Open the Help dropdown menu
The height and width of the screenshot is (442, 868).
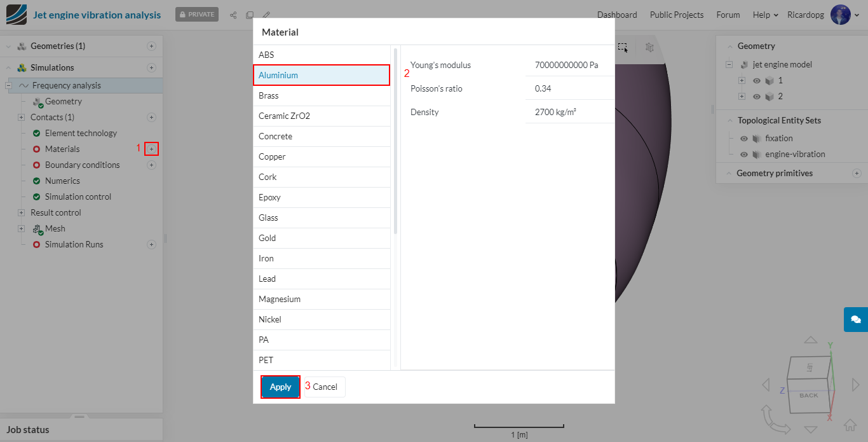pos(765,15)
